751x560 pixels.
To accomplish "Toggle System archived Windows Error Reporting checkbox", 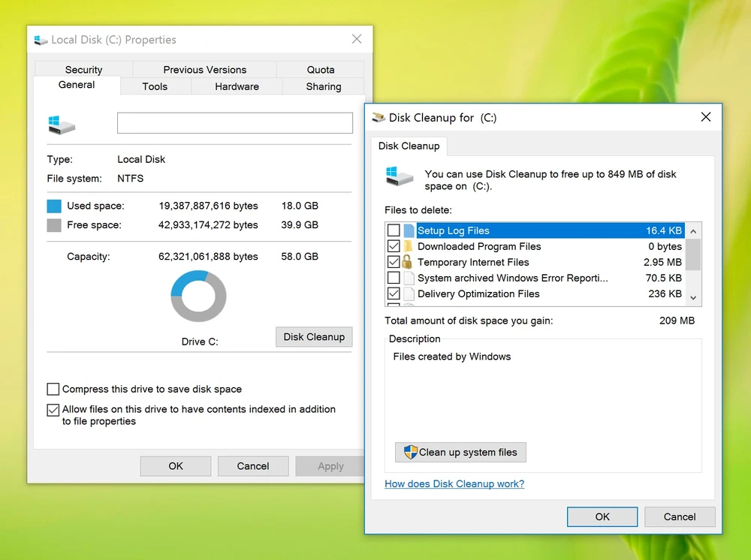I will [394, 278].
